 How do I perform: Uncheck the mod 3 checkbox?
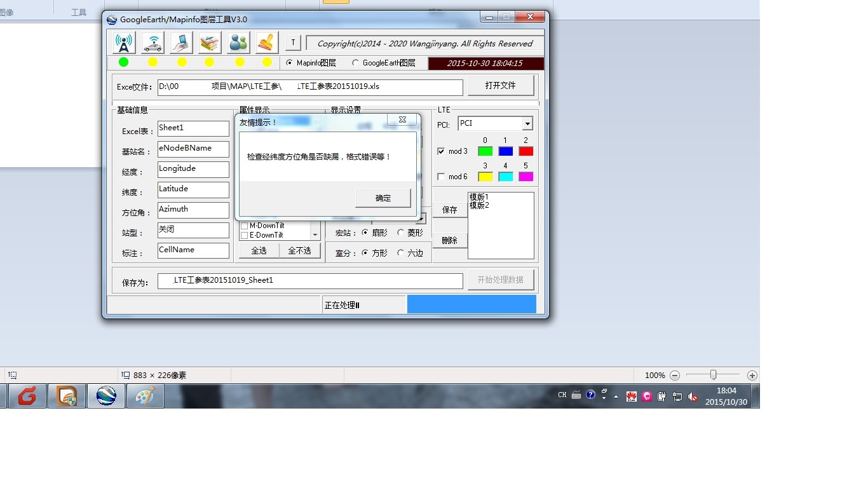pos(442,151)
